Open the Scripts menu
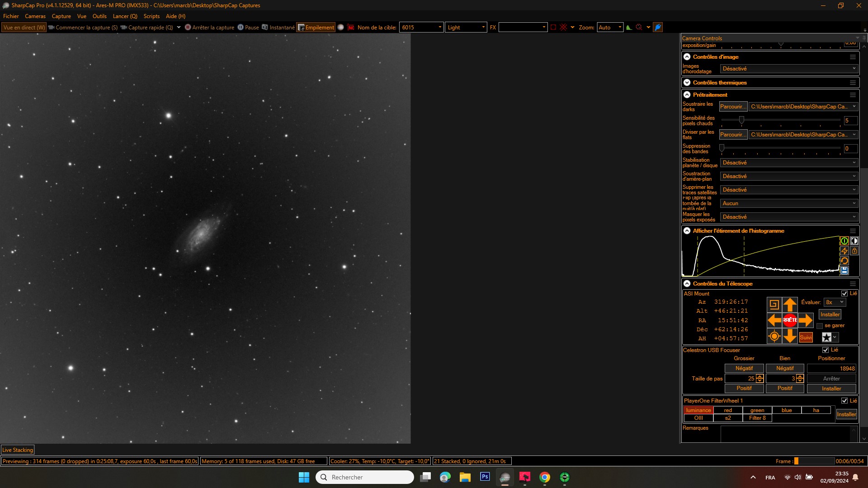Viewport: 868px width, 488px height. pyautogui.click(x=151, y=16)
